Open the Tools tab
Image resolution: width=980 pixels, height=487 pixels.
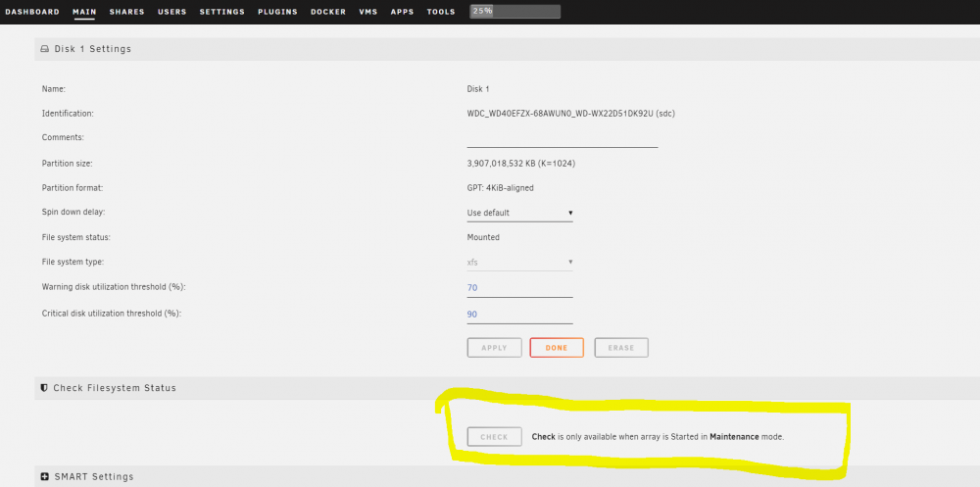[x=441, y=12]
